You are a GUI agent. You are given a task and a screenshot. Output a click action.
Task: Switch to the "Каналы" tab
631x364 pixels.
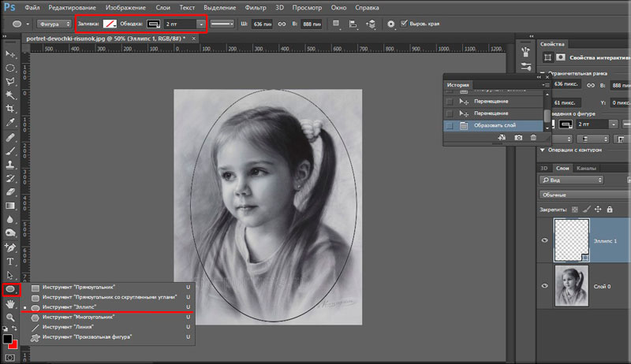pos(586,168)
